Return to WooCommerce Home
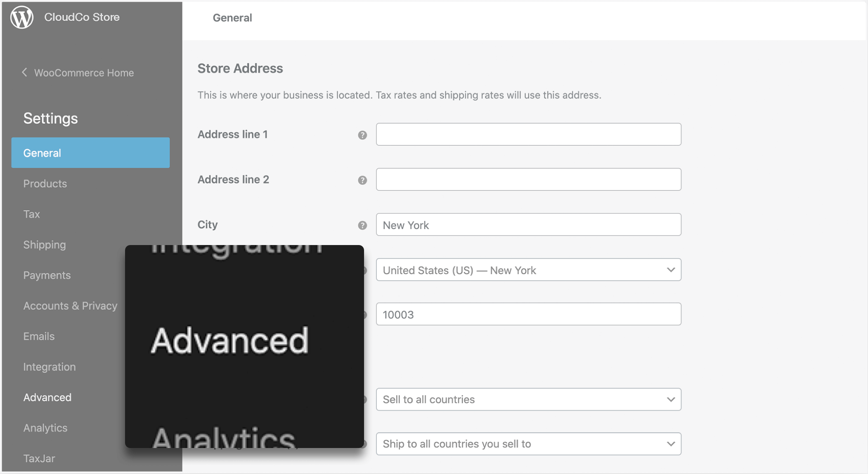The image size is (868, 474). pos(84,73)
